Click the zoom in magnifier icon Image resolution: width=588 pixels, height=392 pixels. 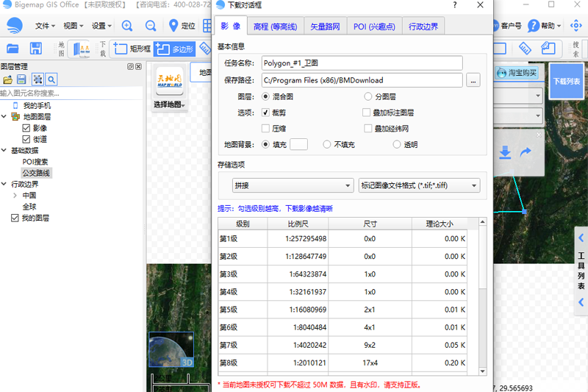tap(127, 26)
